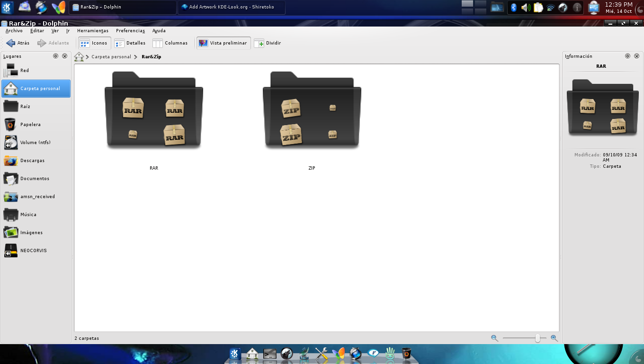
Task: Launch aMSN butterfly icon in dock
Action: [338, 354]
